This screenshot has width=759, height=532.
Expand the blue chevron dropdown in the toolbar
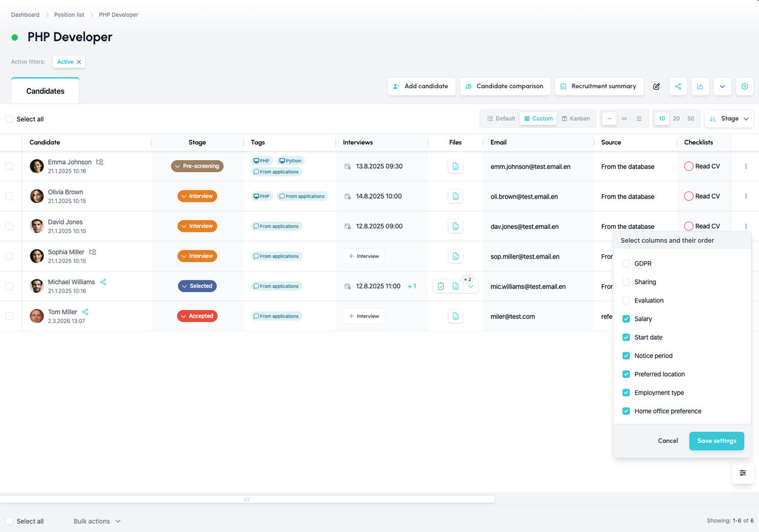[722, 87]
